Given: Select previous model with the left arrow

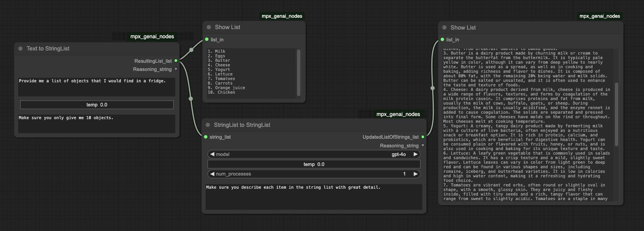Looking at the screenshot, I should 212,154.
